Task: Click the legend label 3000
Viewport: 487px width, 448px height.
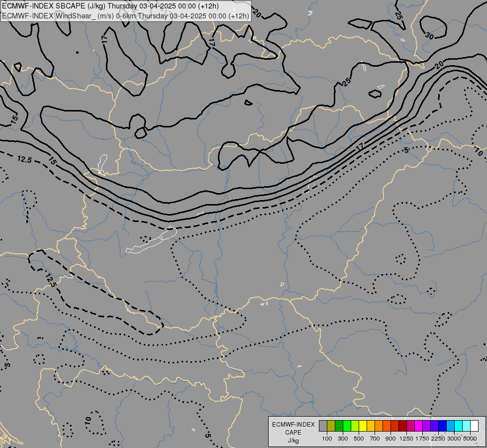Action: pyautogui.click(x=454, y=439)
